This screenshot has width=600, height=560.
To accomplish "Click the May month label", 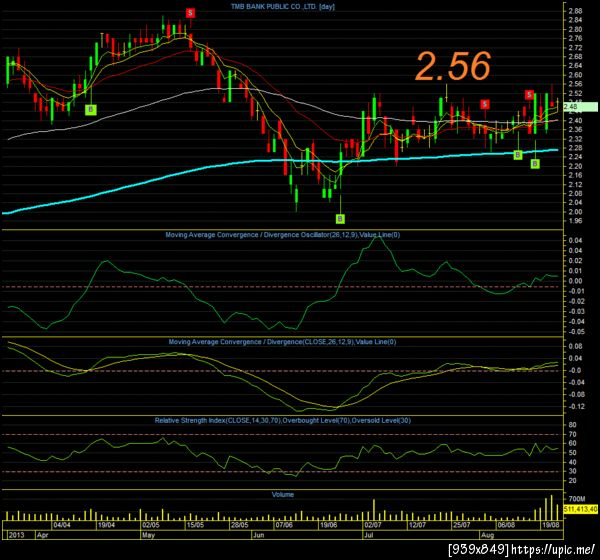I will pos(148,535).
